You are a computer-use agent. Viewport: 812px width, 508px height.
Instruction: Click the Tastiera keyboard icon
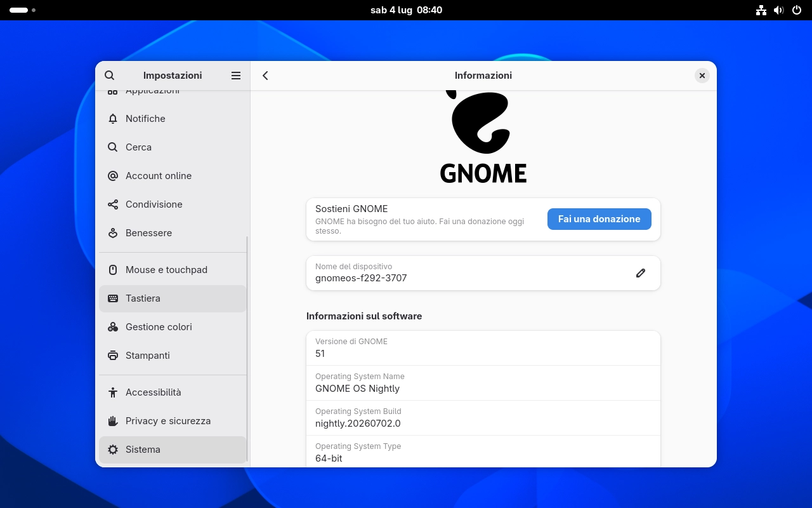(x=113, y=298)
